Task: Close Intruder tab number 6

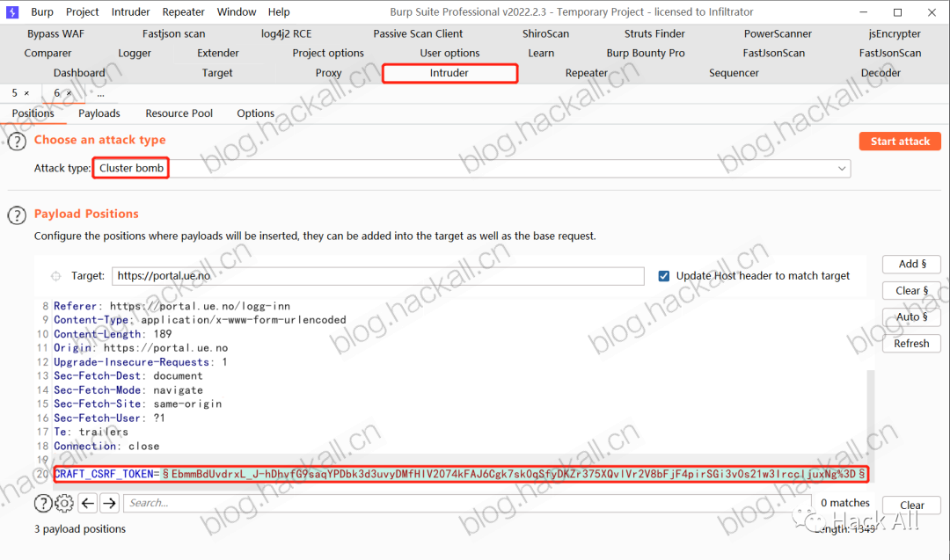Action: (x=69, y=93)
